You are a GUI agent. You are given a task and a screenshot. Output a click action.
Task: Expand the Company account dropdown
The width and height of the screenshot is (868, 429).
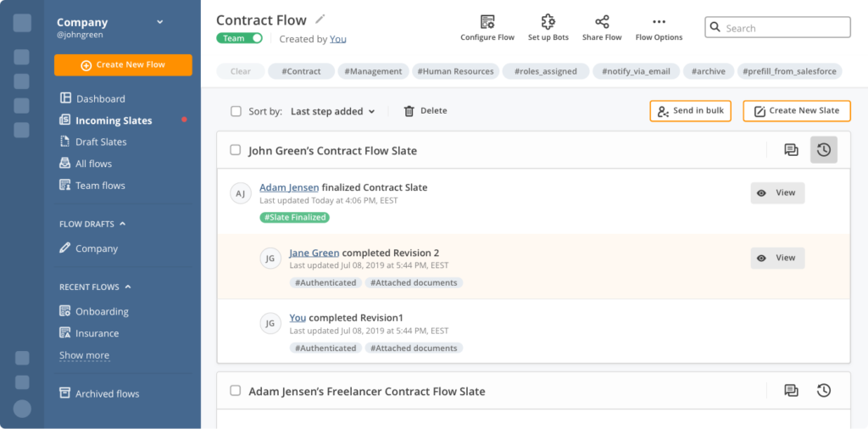pos(159,22)
